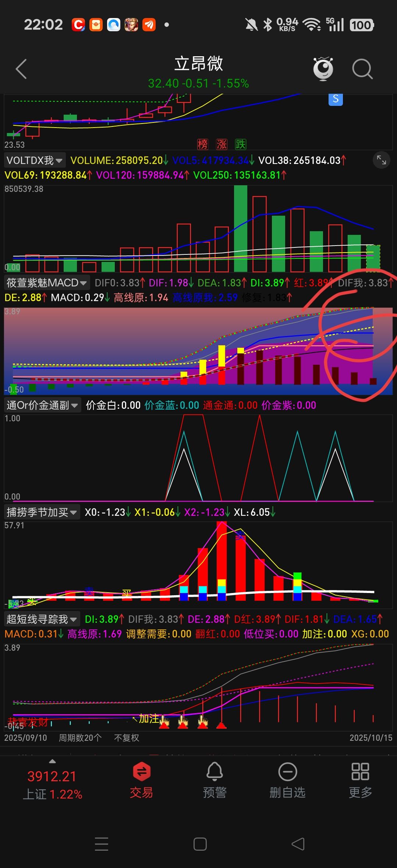Tap the 加注 annotation on bottom chart
The height and width of the screenshot is (868, 397).
click(x=149, y=719)
